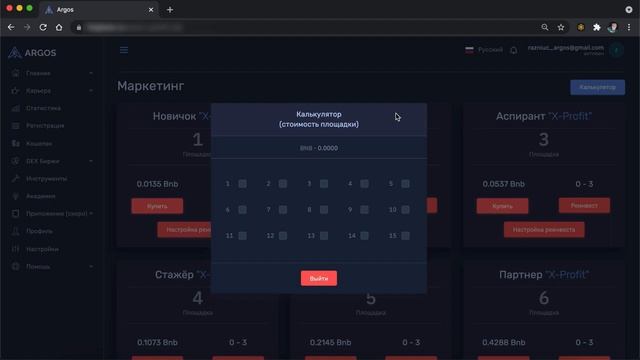
Task: Click the Карьера star icon
Action: [x=16, y=91]
